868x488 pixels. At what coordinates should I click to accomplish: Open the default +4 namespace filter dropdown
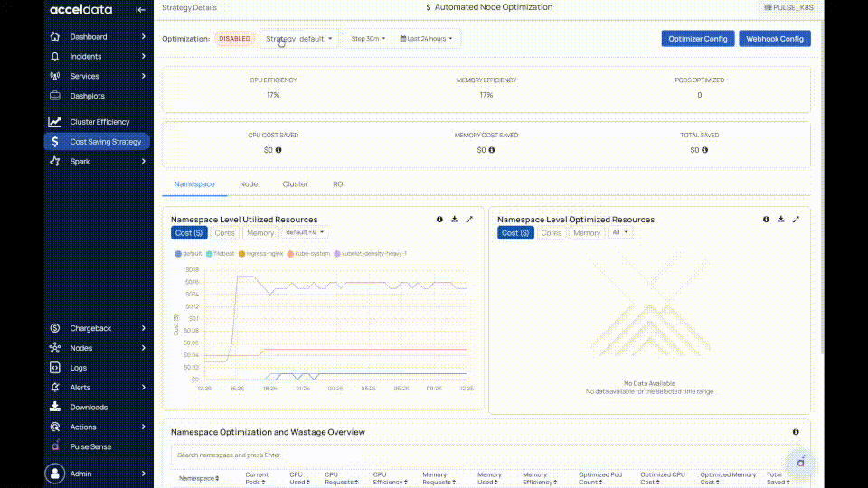[x=305, y=232]
